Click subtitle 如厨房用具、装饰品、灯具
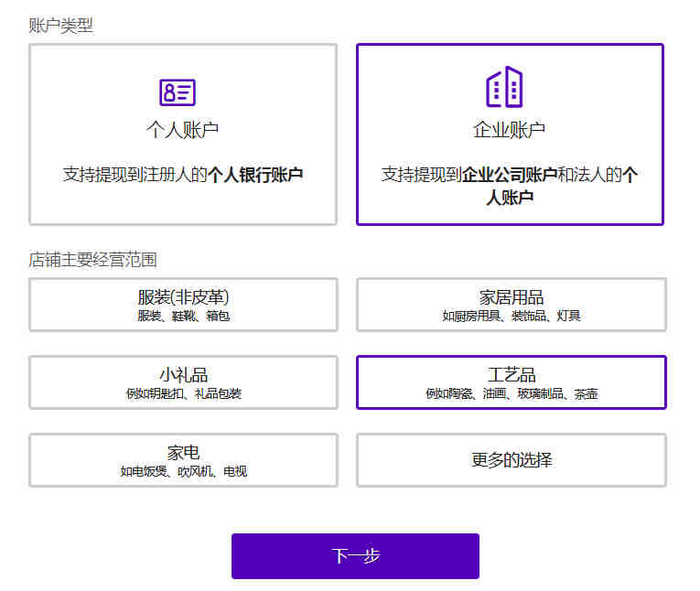The image size is (700, 591). click(512, 316)
